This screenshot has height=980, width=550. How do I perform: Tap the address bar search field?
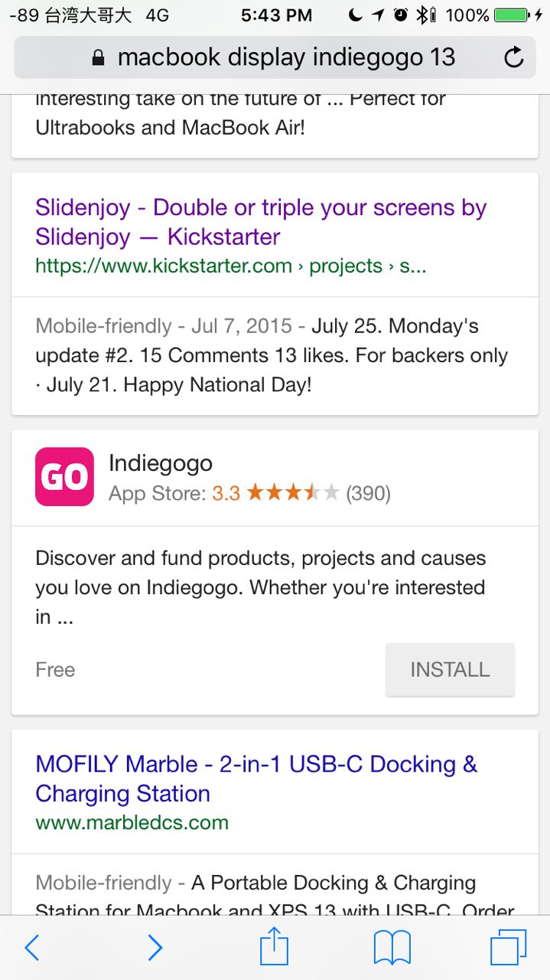point(285,57)
